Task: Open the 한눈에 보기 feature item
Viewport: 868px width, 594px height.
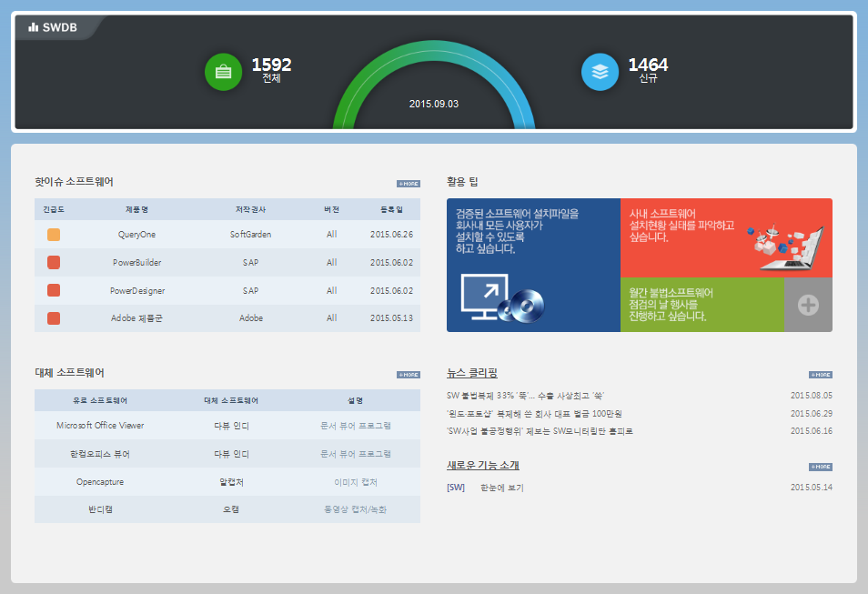Action: (x=501, y=488)
